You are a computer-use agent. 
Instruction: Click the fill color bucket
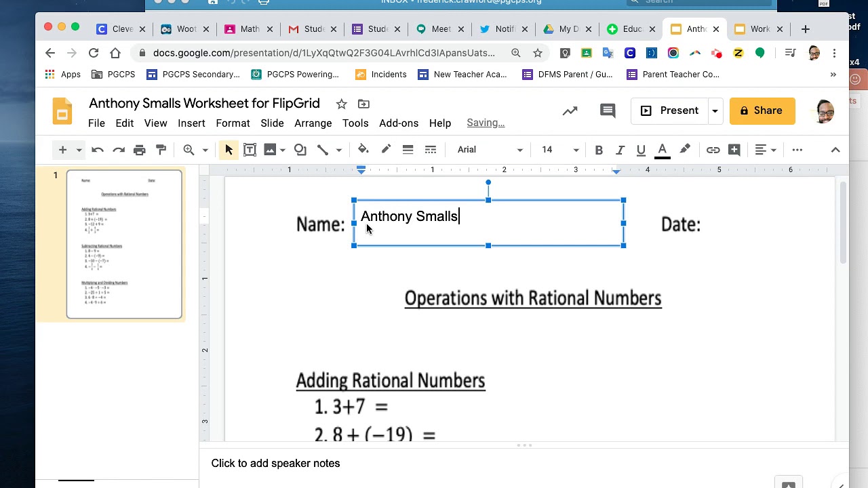[x=363, y=150]
